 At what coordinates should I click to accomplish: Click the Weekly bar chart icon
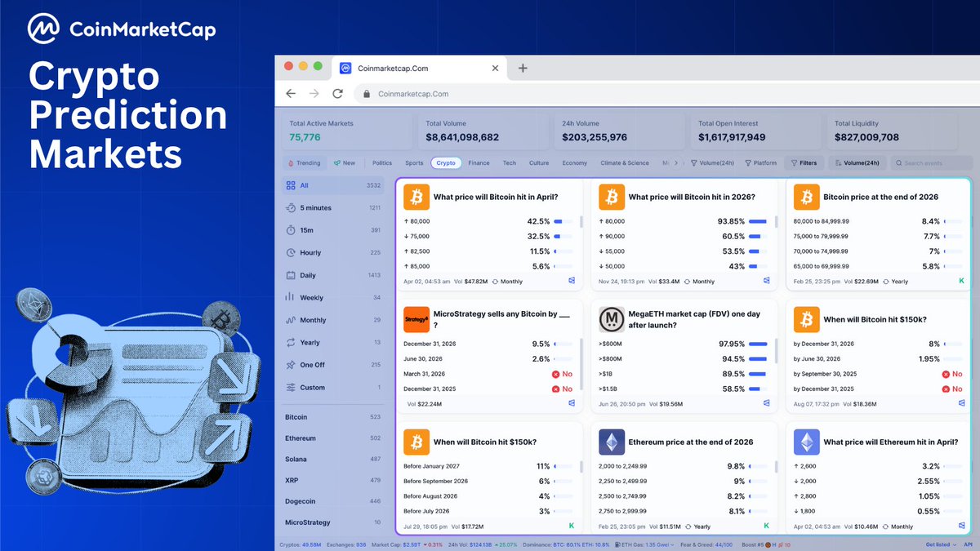[x=291, y=298]
